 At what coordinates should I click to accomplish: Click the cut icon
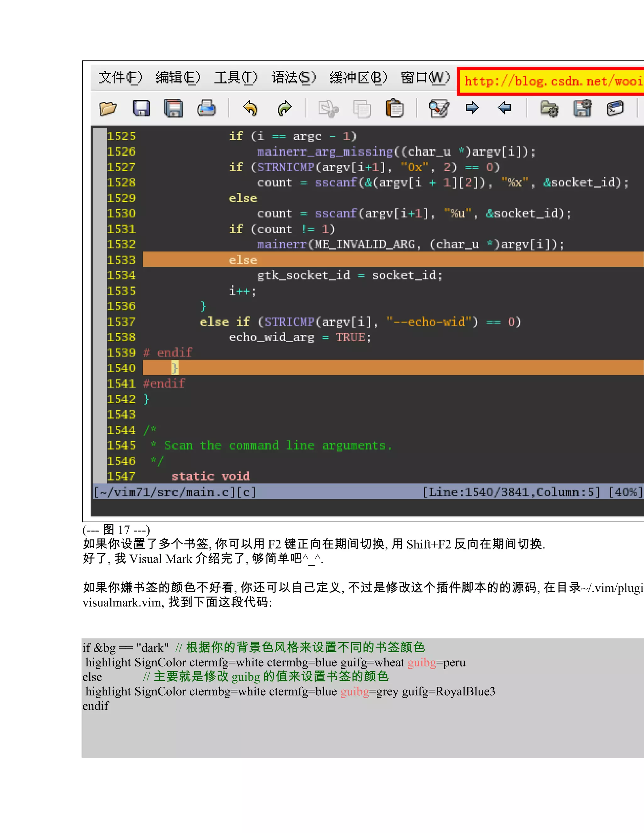pyautogui.click(x=329, y=109)
